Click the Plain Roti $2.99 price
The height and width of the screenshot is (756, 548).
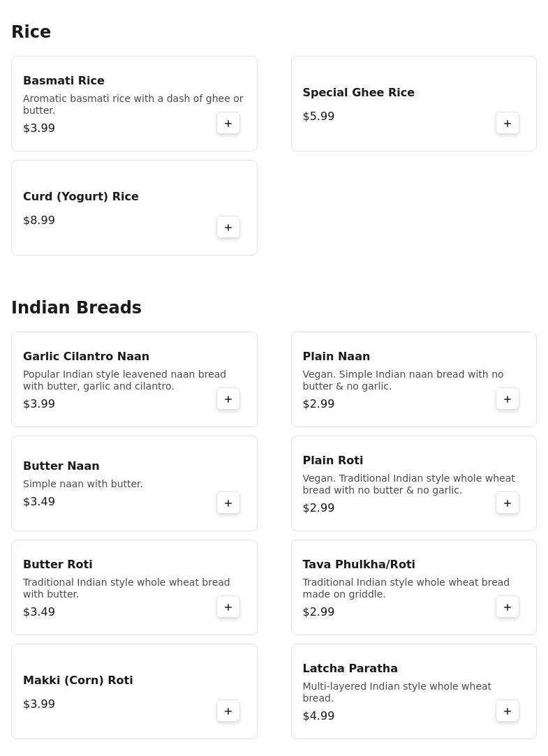(x=318, y=508)
